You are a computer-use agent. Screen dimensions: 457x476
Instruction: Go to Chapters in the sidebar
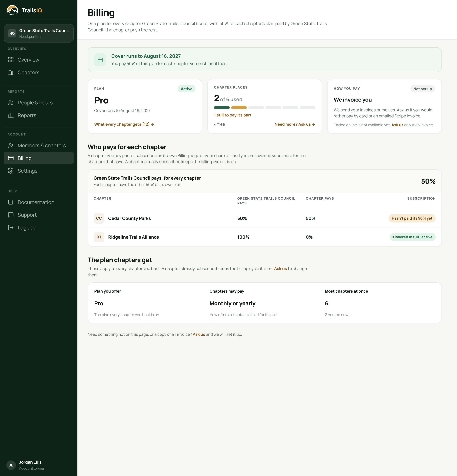[x=39, y=72]
